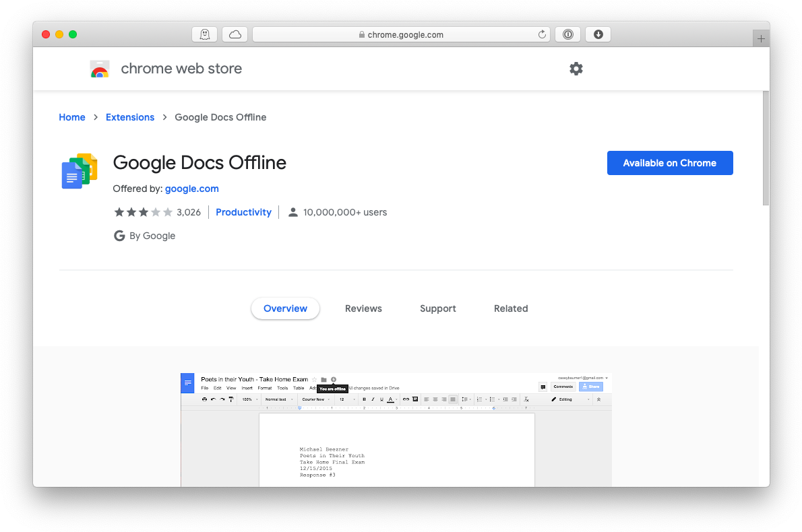This screenshot has width=802, height=532.
Task: Click the By Google text
Action: (152, 236)
